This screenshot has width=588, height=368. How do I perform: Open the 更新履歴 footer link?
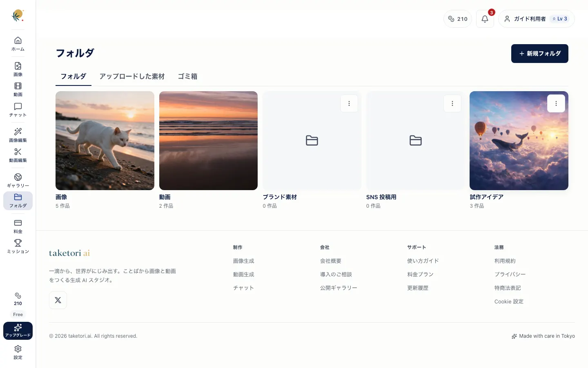click(418, 288)
